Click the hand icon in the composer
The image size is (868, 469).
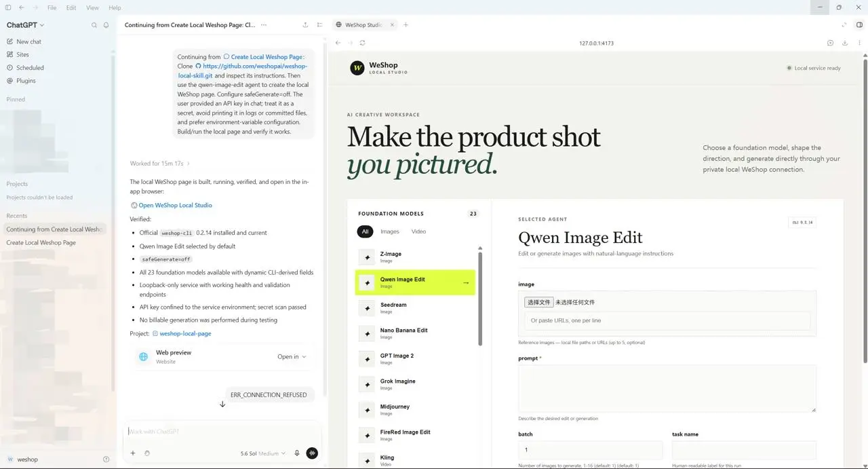[x=147, y=453]
